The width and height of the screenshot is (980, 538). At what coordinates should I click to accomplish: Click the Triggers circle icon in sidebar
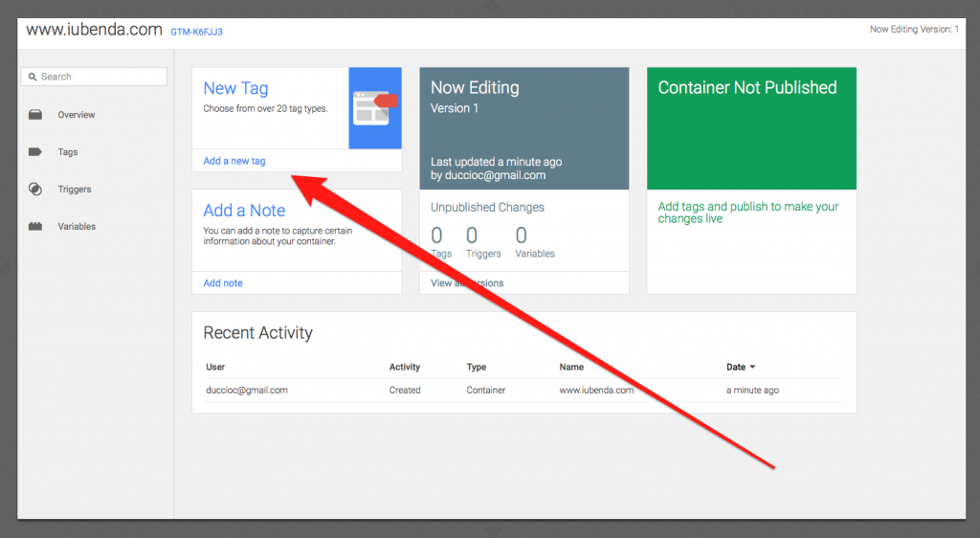click(x=35, y=190)
